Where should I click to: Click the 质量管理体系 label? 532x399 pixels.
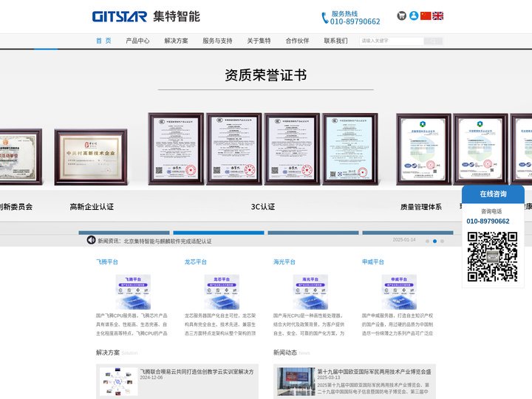pos(421,207)
